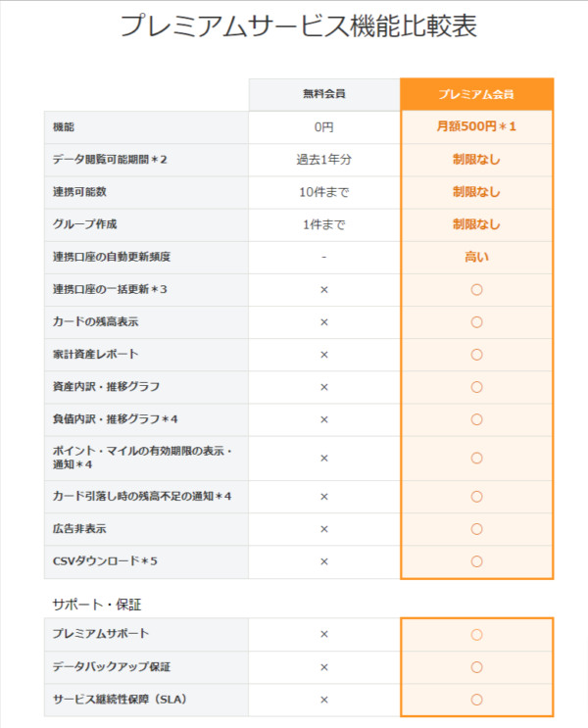Screen dimensions: 588x728
Task: Click the circle icon in 家計資産レポート premium column
Action: (x=476, y=355)
